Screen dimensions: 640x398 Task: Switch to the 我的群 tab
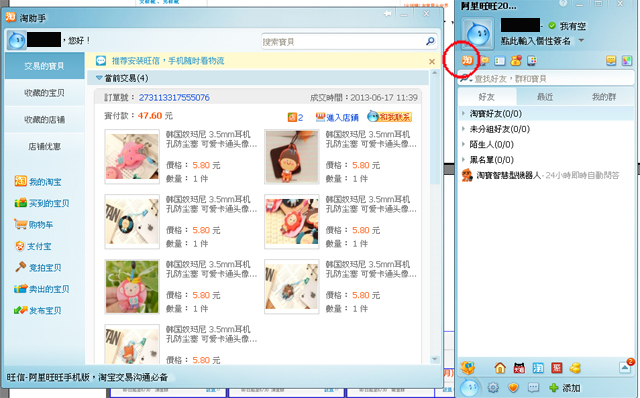[x=604, y=97]
